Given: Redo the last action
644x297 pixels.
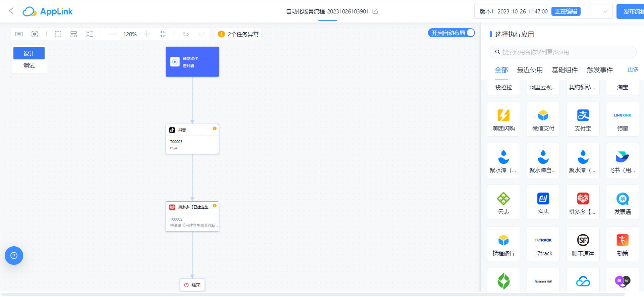Looking at the screenshot, I should (202, 34).
